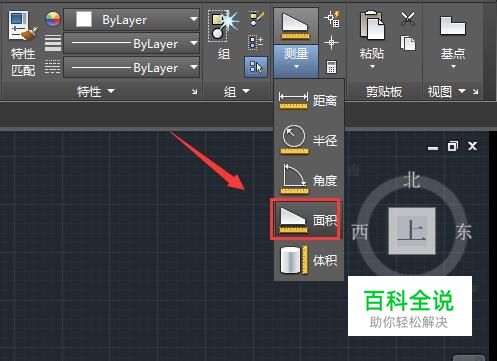Viewport: 497px width, 361px height.
Task: Click 东 (East) on ViewCube compass
Action: click(x=464, y=232)
